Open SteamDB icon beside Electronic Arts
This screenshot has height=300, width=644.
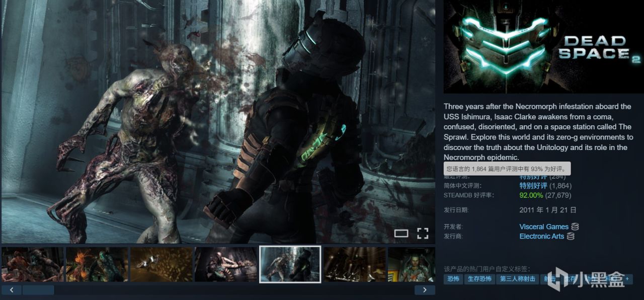point(571,236)
